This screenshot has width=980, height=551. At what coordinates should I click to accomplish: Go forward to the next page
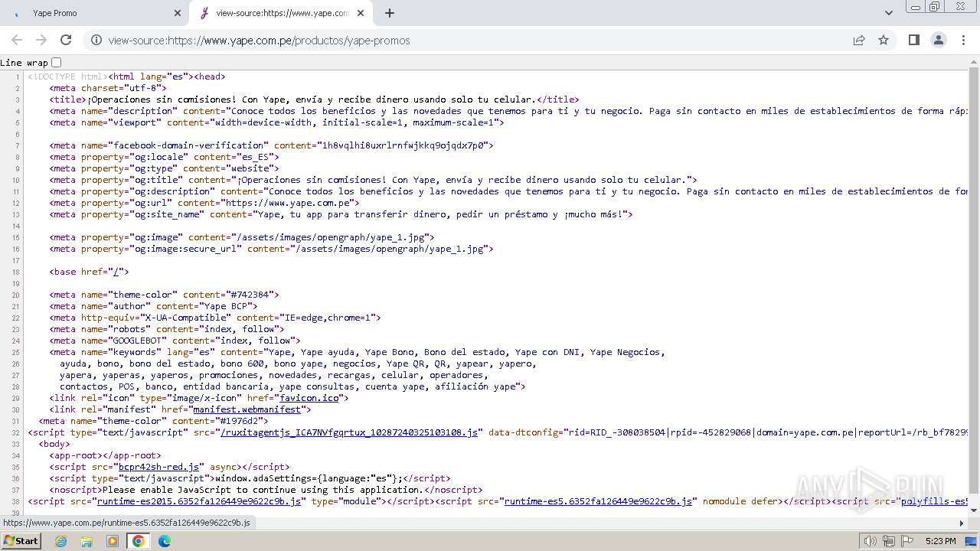41,41
